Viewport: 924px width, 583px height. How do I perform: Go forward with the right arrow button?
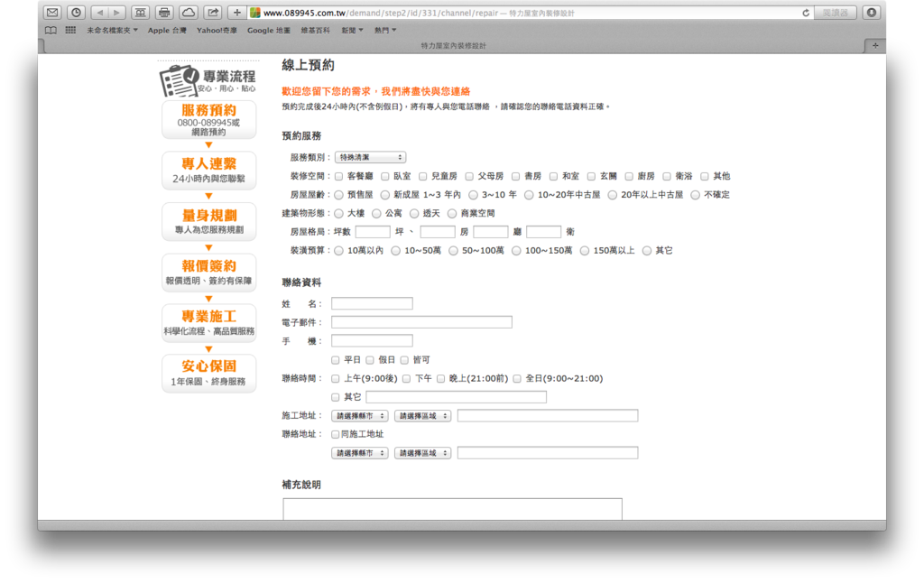116,13
